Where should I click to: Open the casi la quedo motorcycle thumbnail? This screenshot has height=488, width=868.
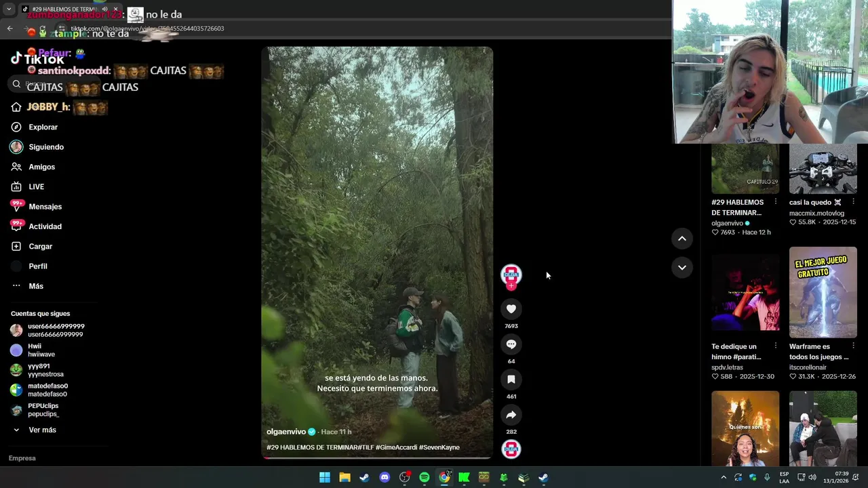823,169
